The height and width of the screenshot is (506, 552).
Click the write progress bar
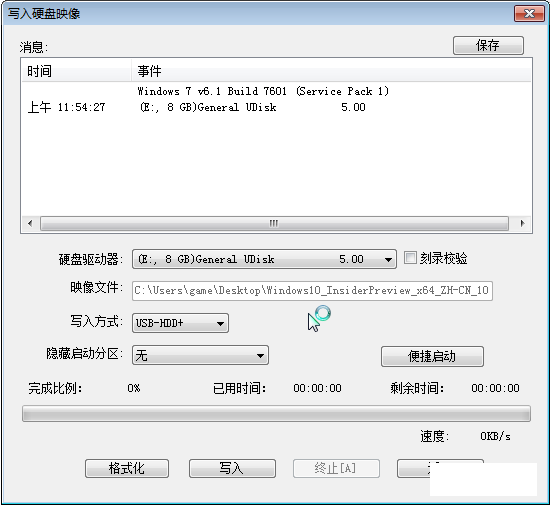click(x=276, y=414)
